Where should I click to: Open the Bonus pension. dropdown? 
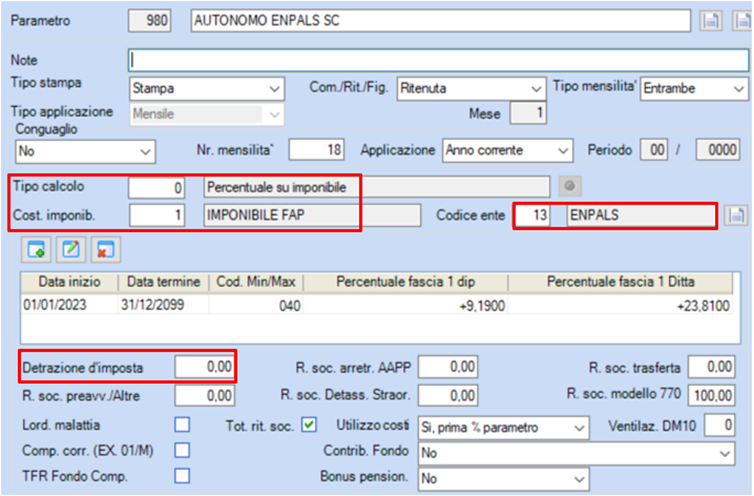click(x=503, y=479)
